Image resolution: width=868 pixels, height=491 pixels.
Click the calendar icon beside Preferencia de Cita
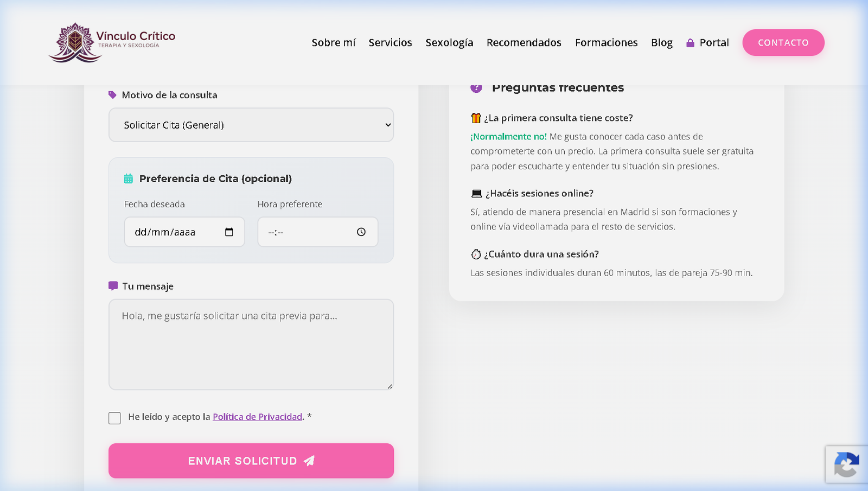click(129, 178)
